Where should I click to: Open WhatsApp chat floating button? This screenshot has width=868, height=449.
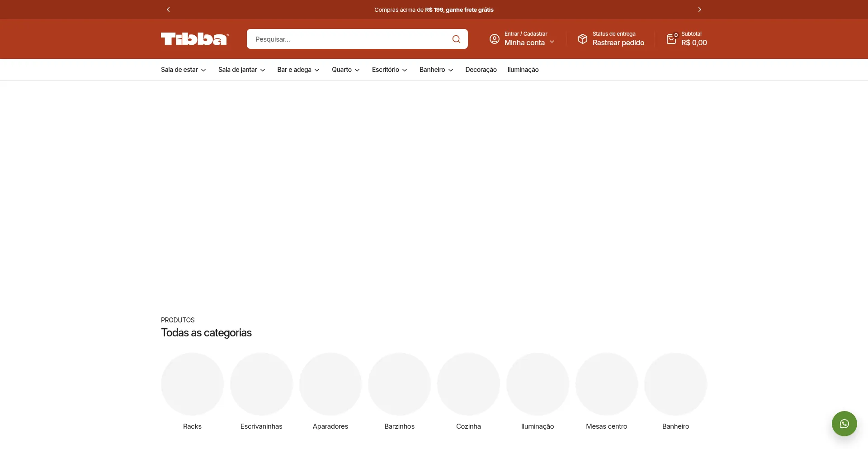(844, 424)
